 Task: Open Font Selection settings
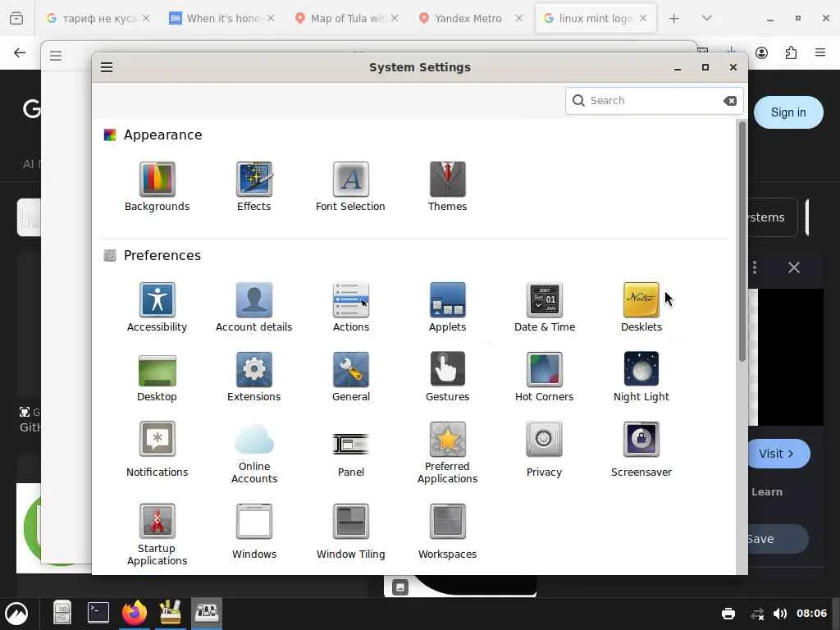[350, 186]
